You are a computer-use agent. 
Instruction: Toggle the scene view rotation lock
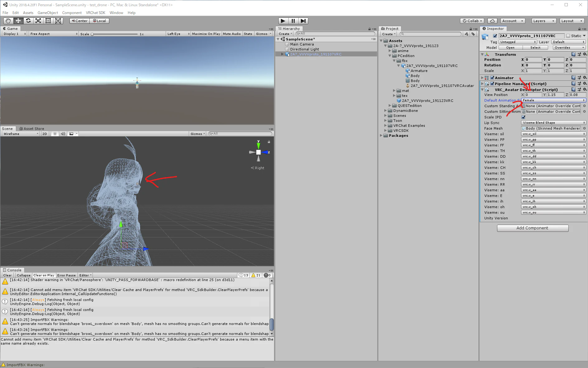(x=269, y=142)
